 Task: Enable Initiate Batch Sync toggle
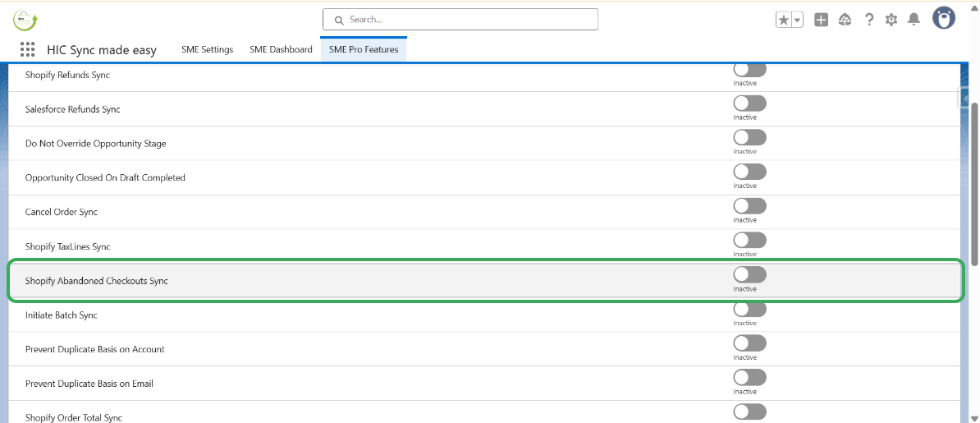[749, 309]
